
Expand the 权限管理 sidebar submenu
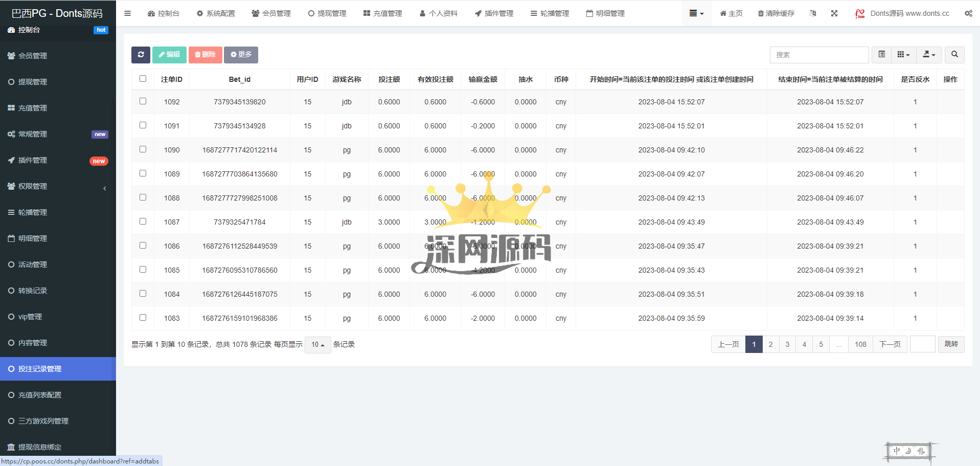point(58,186)
